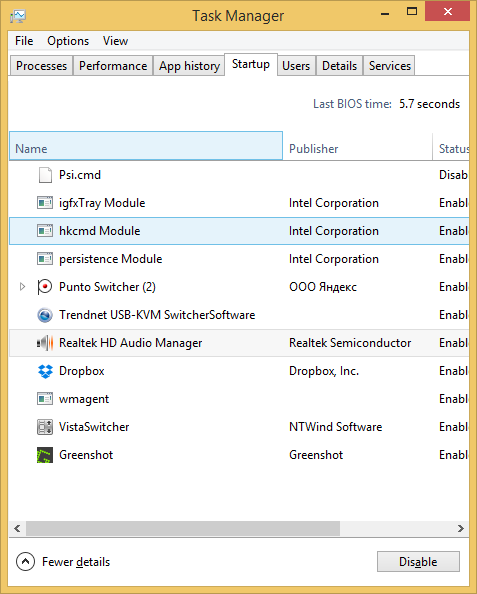Click the Dropbox icon in startup list

(45, 371)
